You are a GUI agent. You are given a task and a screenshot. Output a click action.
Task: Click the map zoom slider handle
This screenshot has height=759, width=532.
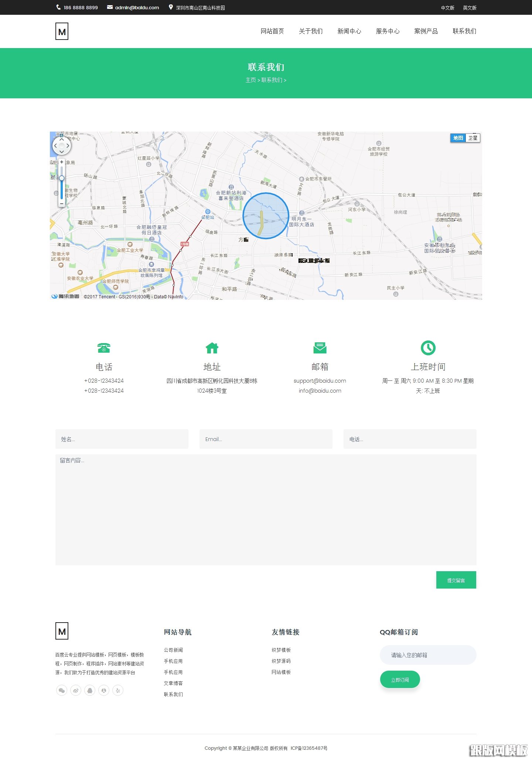(x=62, y=178)
